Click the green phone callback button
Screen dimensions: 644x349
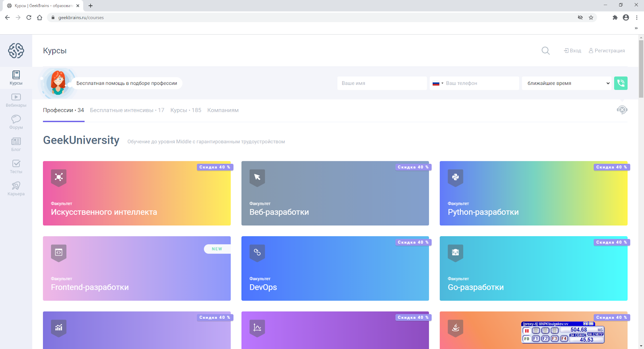pos(621,83)
